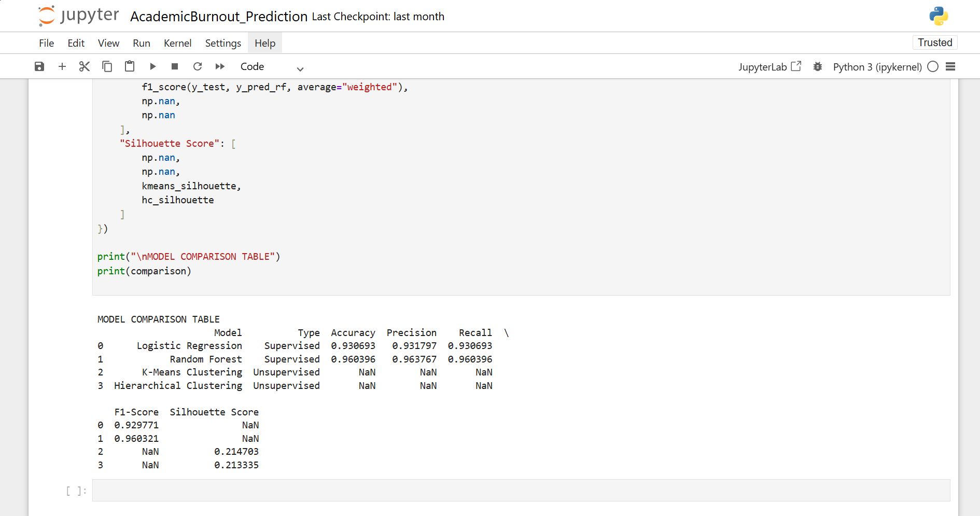Insert a new cell with the plus icon
Image resolution: width=980 pixels, height=516 pixels.
(x=62, y=66)
